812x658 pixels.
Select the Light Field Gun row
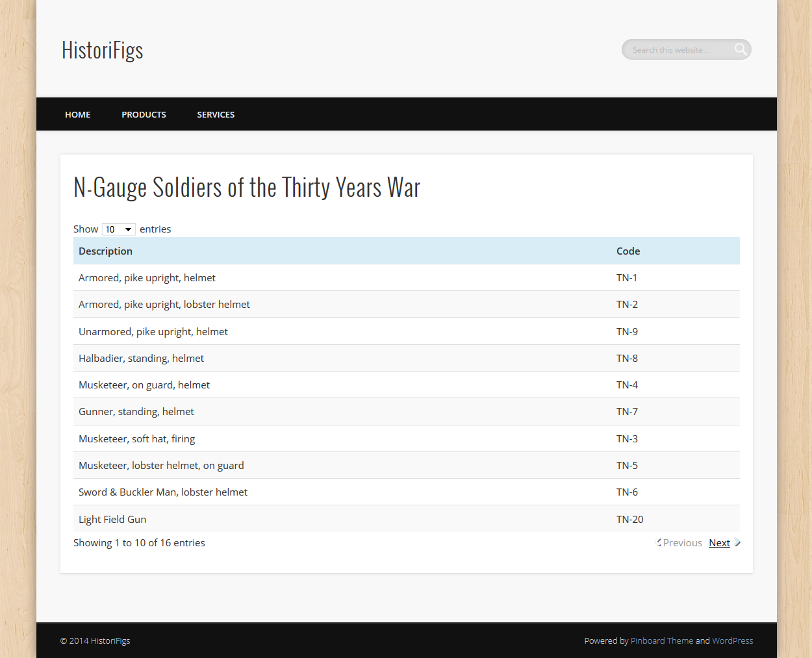point(407,519)
